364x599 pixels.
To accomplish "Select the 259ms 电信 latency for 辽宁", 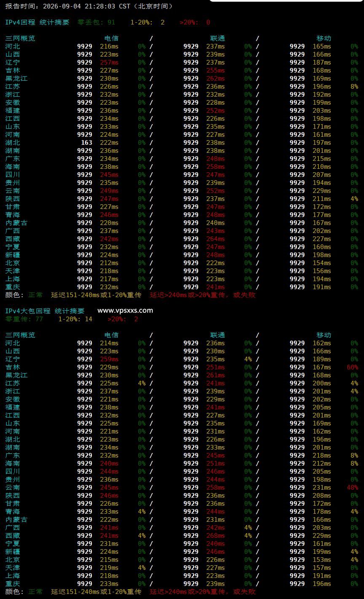I will (109, 359).
